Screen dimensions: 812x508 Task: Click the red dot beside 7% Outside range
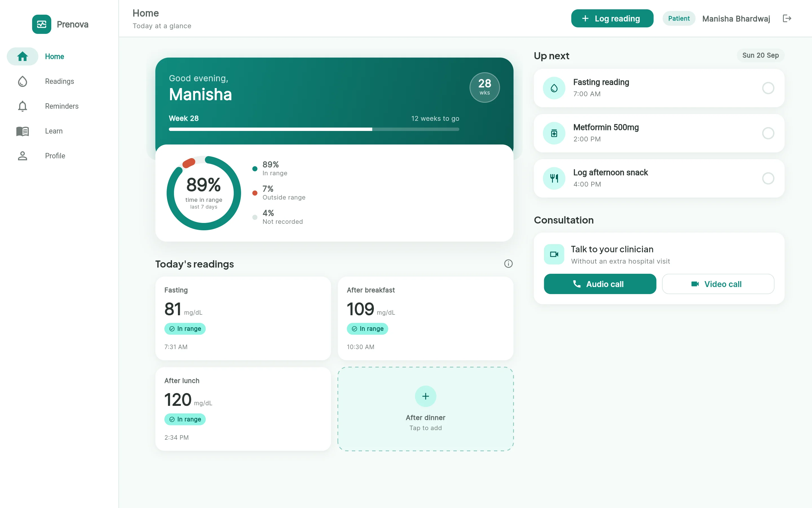click(x=255, y=193)
